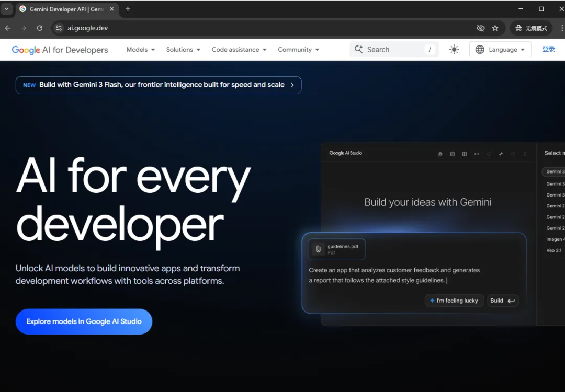Click the refresh icon in AI Studio toolbar
565x392 pixels.
click(513, 154)
